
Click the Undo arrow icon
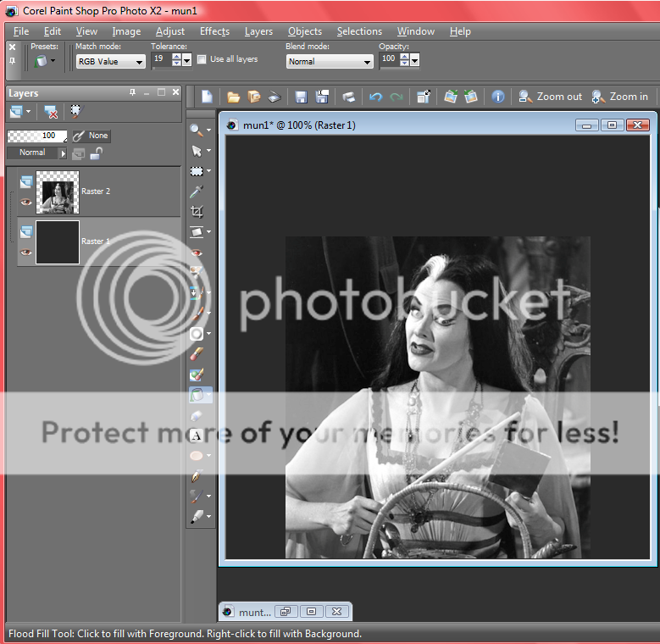point(375,97)
